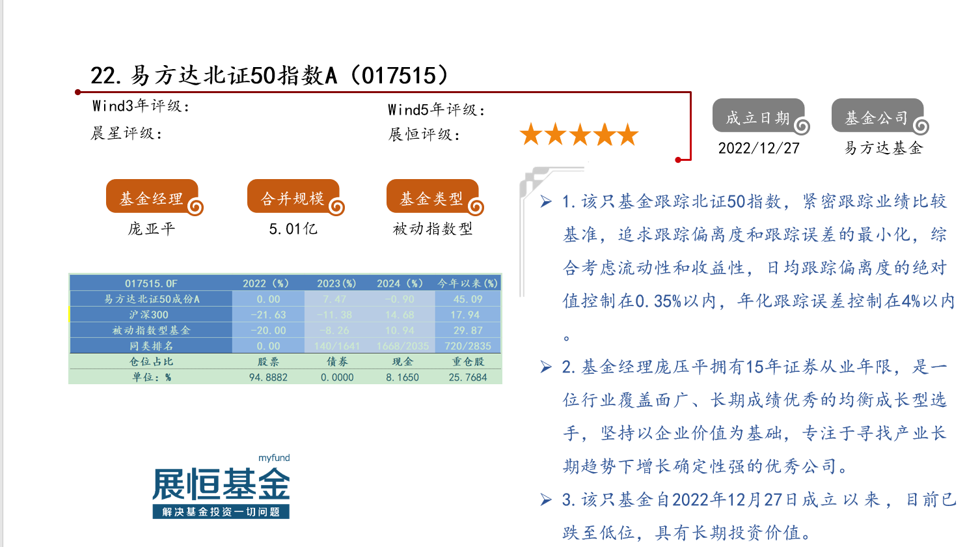Click the arrow bullet before point 3
This screenshot has width=980, height=547.
pos(546,500)
